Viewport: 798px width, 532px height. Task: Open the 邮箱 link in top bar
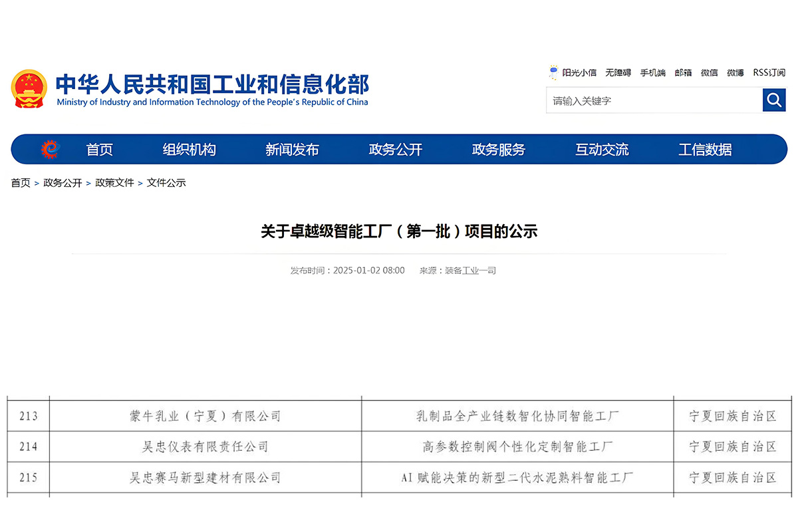683,72
